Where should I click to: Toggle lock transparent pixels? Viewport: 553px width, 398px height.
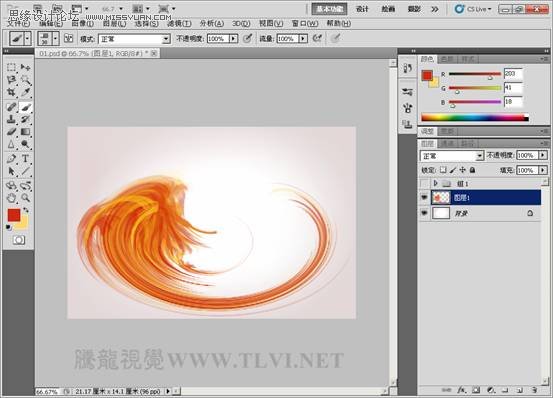443,170
